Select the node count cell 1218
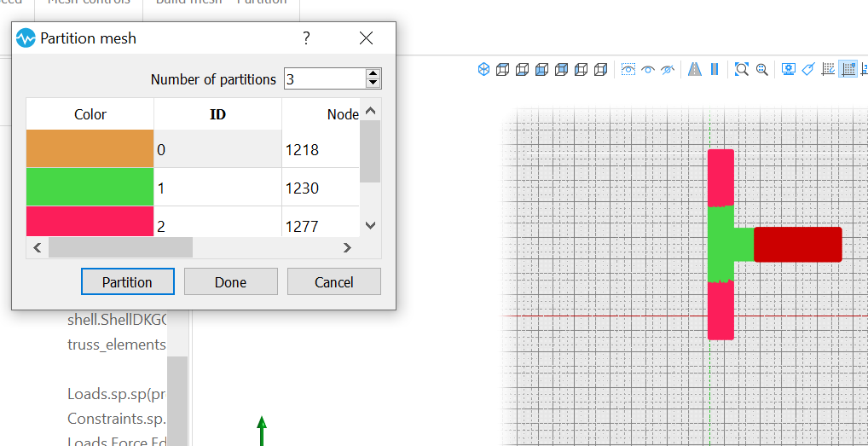Image resolution: width=868 pixels, height=446 pixels. 321,149
